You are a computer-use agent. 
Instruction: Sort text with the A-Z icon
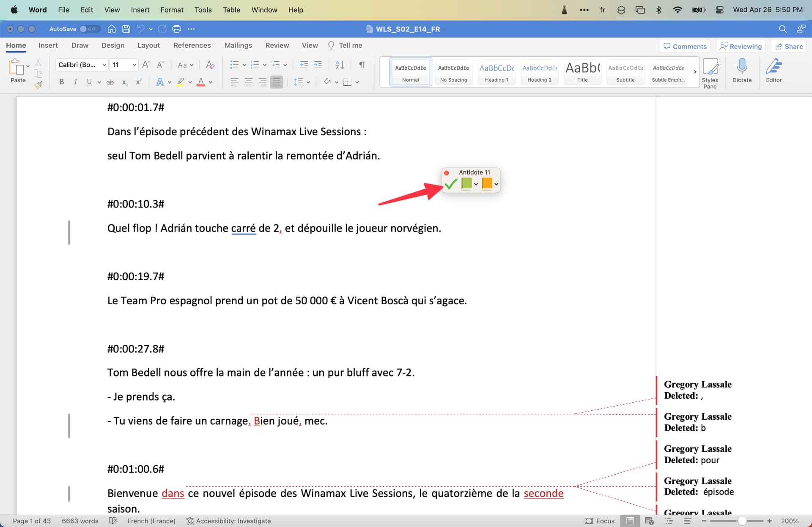coord(340,65)
